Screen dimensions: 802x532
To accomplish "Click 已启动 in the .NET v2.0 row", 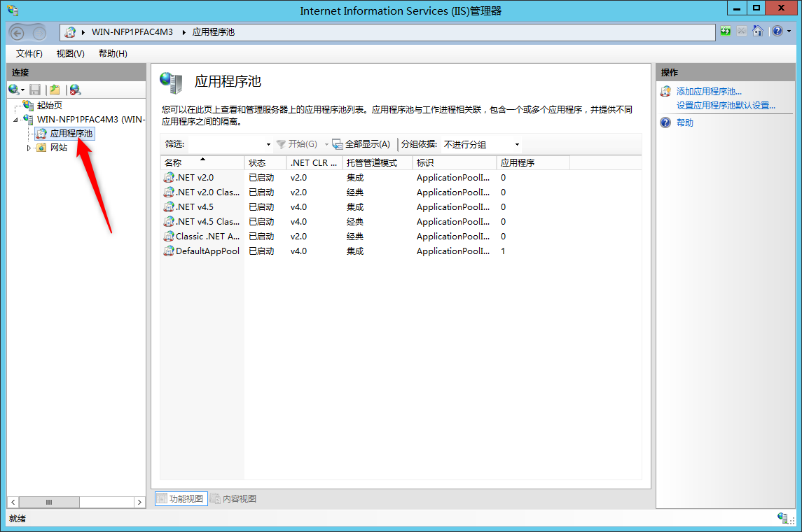I will pos(261,177).
